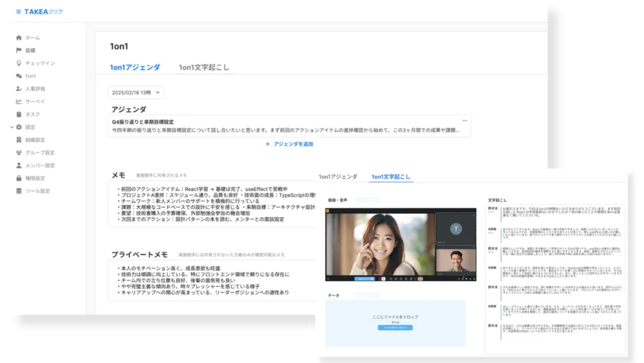Open グループ設定 in the sidebar
The image size is (644, 363).
click(40, 153)
